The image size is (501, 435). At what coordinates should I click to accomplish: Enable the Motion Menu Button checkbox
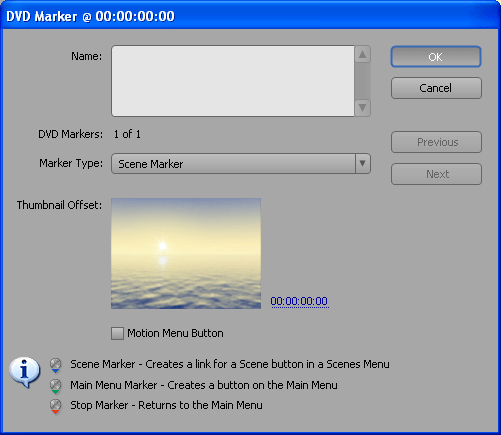pyautogui.click(x=117, y=333)
